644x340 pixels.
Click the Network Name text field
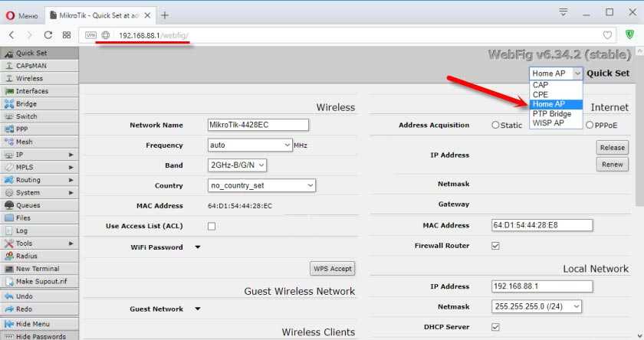tap(258, 125)
